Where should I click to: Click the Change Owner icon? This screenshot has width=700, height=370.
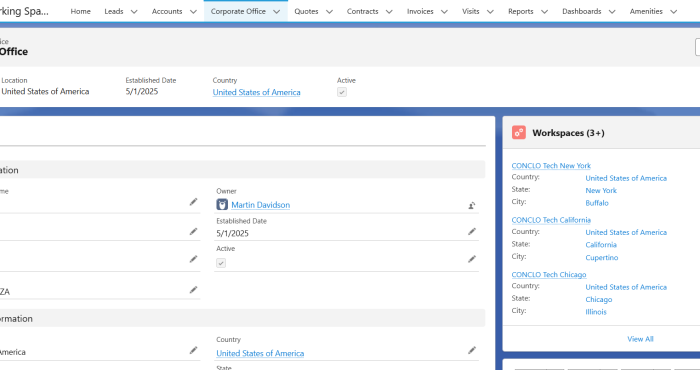tap(472, 205)
